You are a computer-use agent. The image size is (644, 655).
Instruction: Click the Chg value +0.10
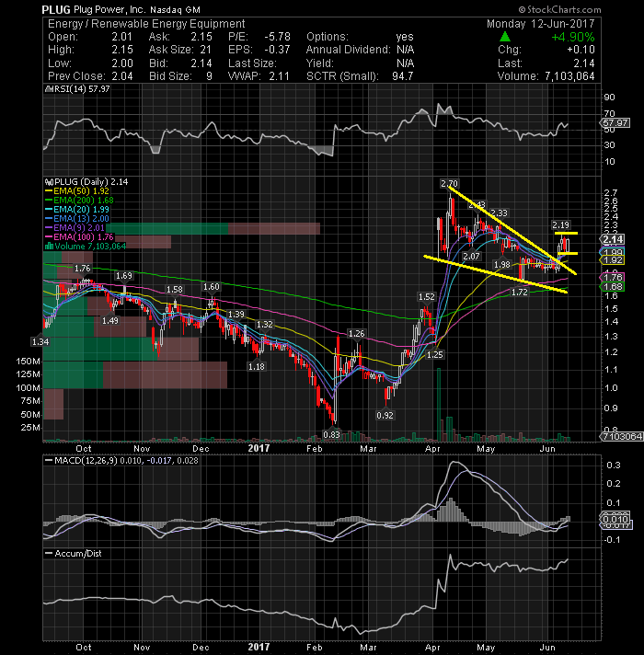pyautogui.click(x=581, y=50)
